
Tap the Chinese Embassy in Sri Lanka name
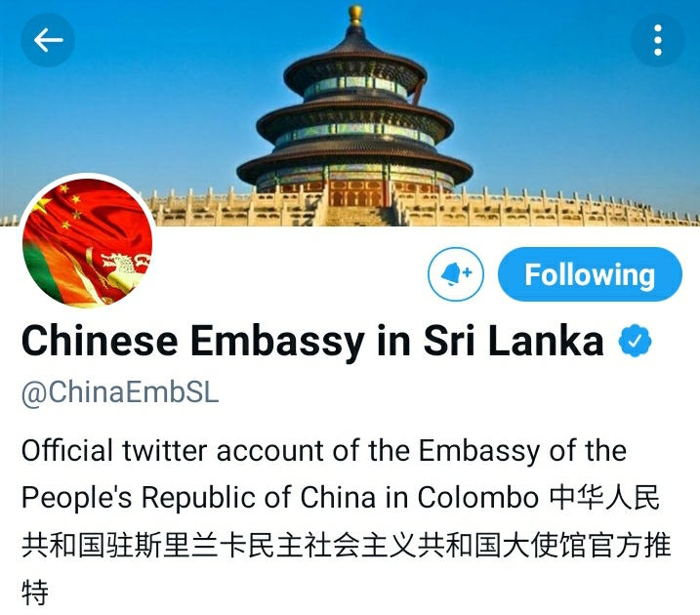click(x=312, y=341)
